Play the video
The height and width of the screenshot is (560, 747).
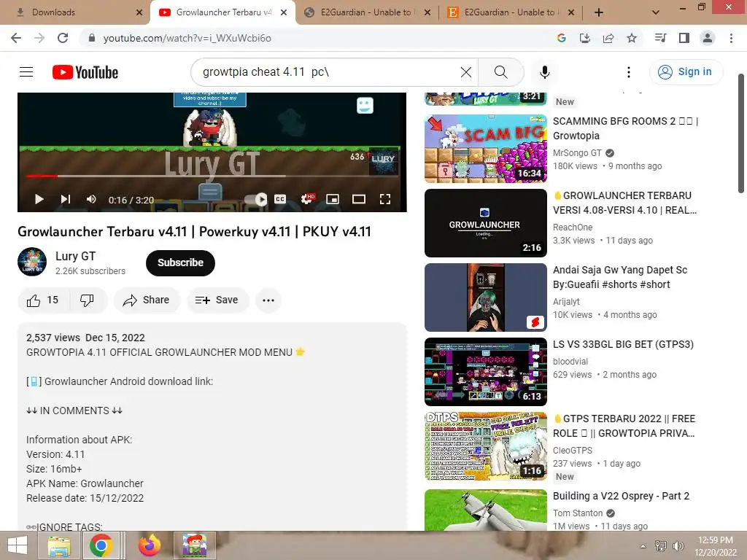coord(39,199)
